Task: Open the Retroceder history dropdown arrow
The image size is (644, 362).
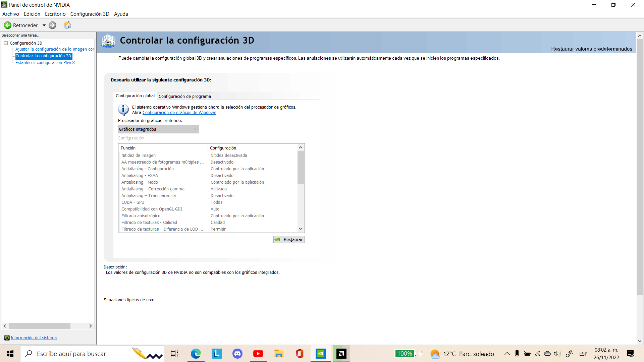Action: click(44, 25)
